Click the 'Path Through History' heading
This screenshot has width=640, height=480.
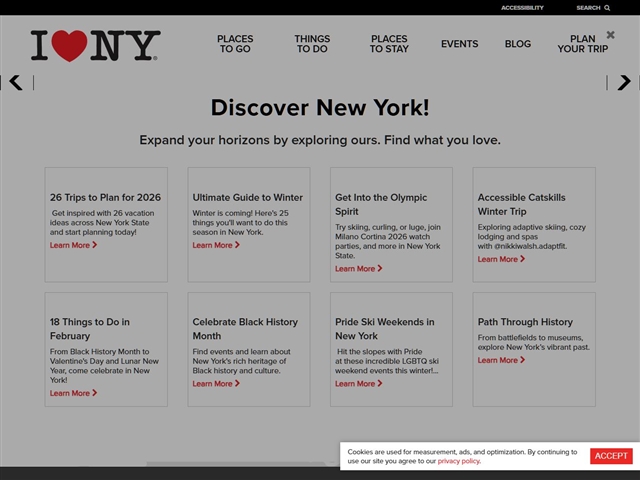click(x=525, y=322)
